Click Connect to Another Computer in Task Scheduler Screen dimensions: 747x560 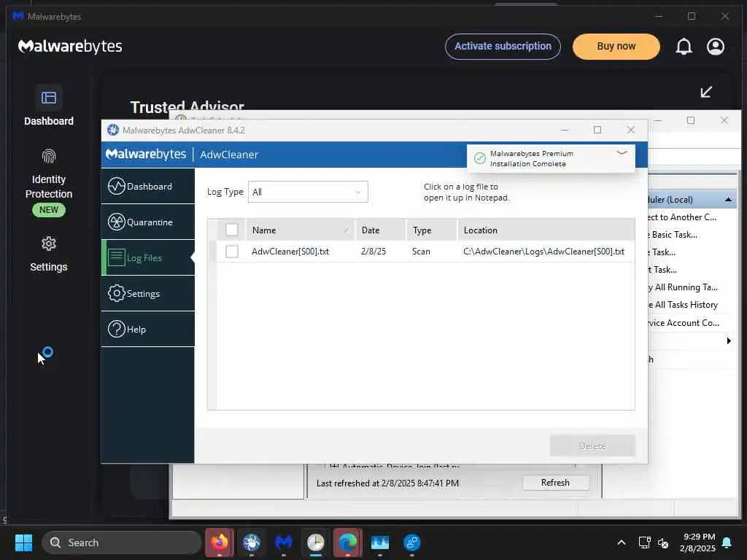pos(682,217)
